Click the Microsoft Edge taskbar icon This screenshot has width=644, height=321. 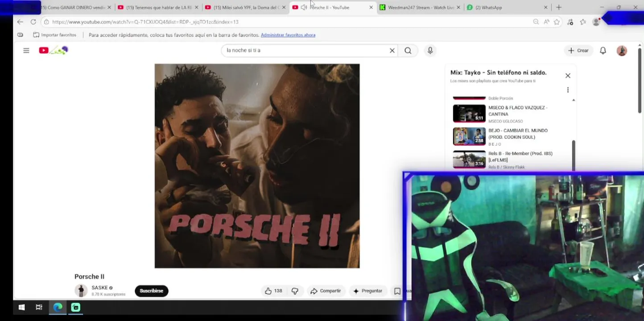(x=58, y=307)
